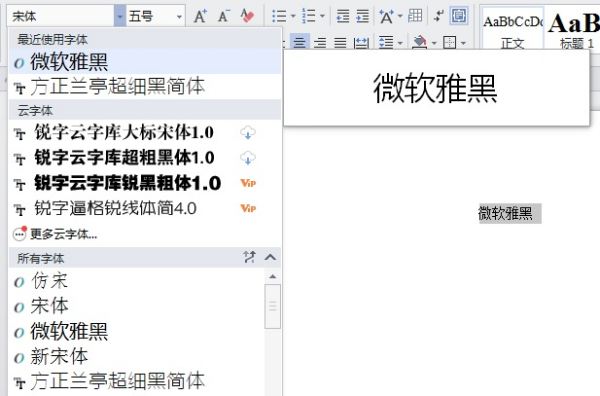Open 更多云字体... link
Viewport: 600px width, 396px height.
click(64, 234)
